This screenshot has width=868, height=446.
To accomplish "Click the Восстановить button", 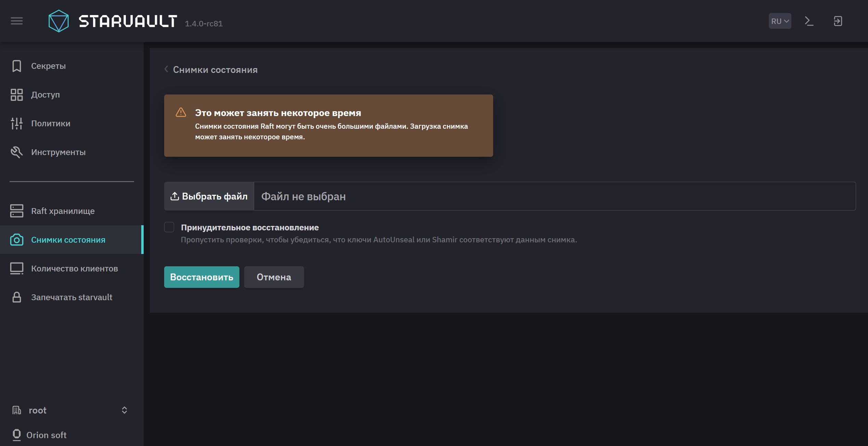I will tap(202, 277).
